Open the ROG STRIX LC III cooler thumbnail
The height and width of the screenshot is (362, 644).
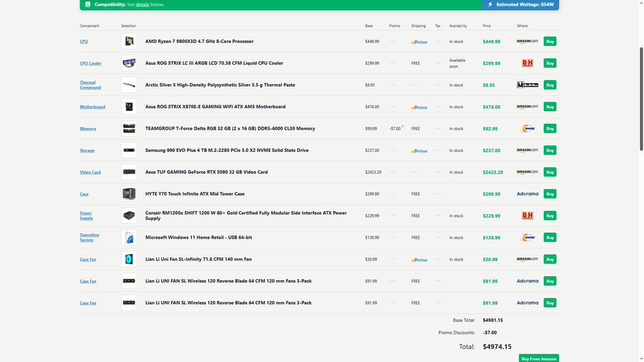129,63
